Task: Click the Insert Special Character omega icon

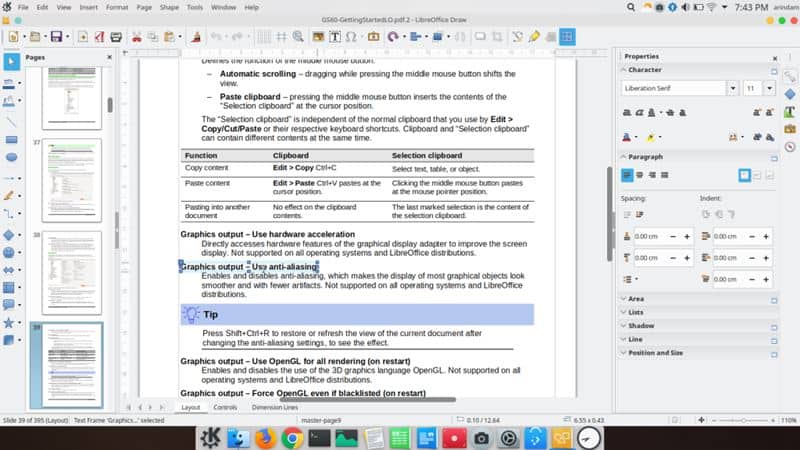Action: [x=351, y=37]
